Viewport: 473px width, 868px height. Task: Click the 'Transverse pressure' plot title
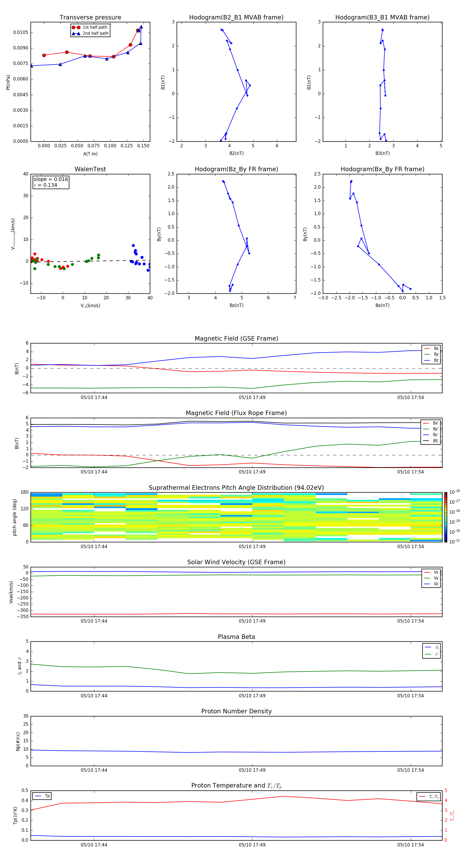pyautogui.click(x=90, y=18)
